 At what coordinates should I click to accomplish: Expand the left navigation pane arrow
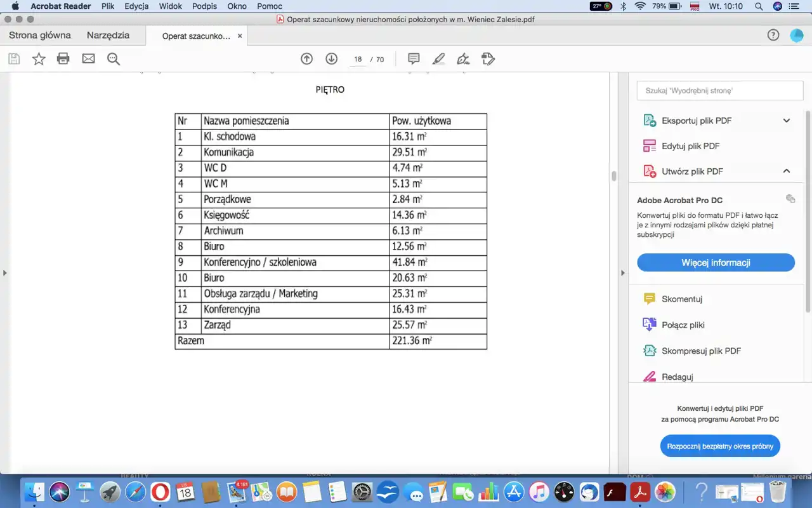[5, 273]
